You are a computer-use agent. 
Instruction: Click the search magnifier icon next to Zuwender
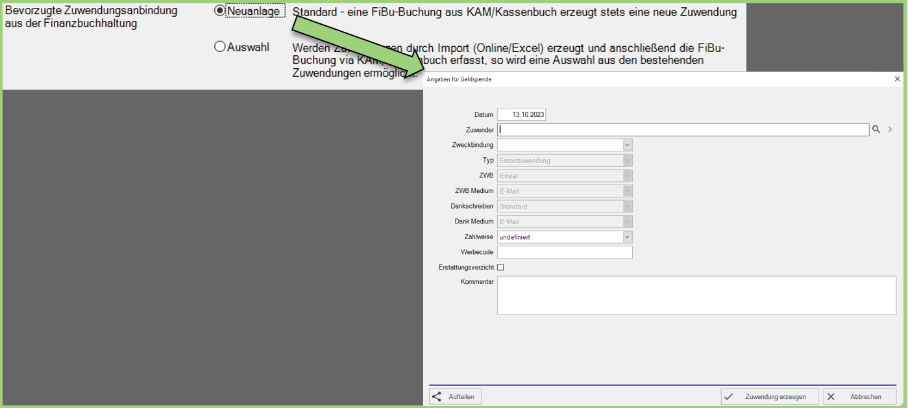(x=875, y=129)
